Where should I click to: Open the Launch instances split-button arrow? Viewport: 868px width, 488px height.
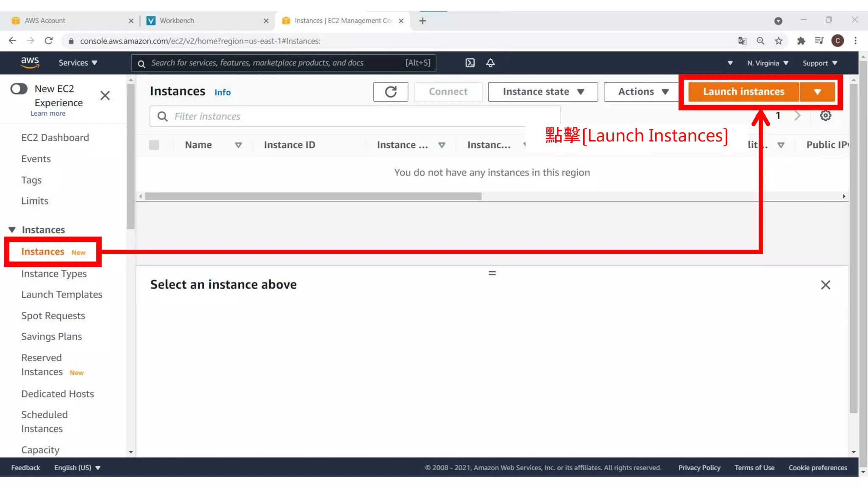coord(817,91)
